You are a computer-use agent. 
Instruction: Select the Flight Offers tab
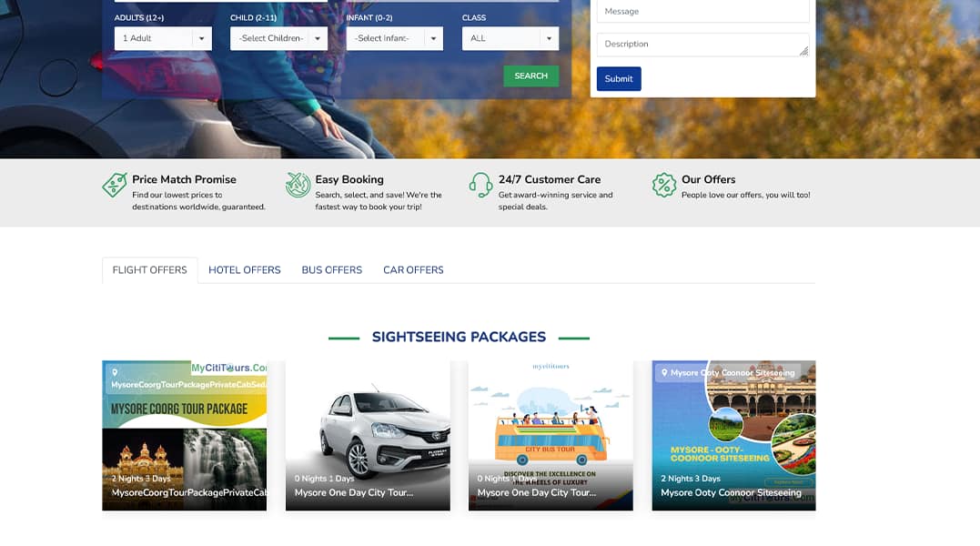point(150,270)
